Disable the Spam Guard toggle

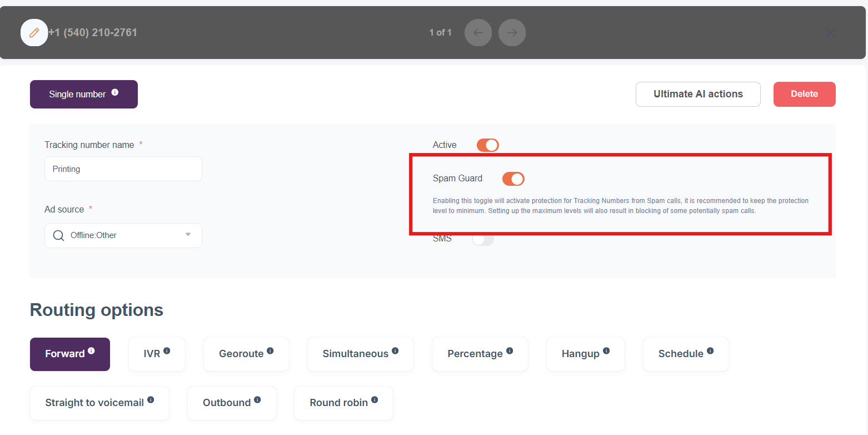tap(513, 179)
